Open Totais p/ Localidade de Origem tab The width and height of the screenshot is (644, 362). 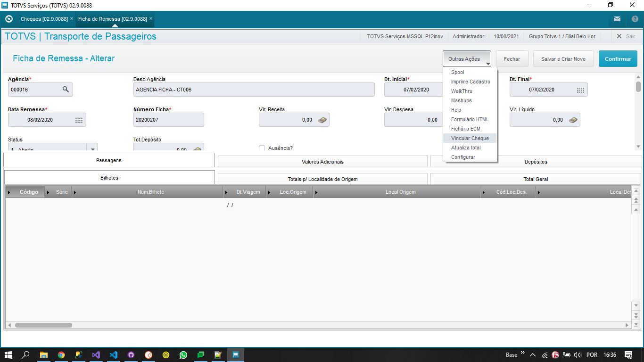click(x=322, y=179)
